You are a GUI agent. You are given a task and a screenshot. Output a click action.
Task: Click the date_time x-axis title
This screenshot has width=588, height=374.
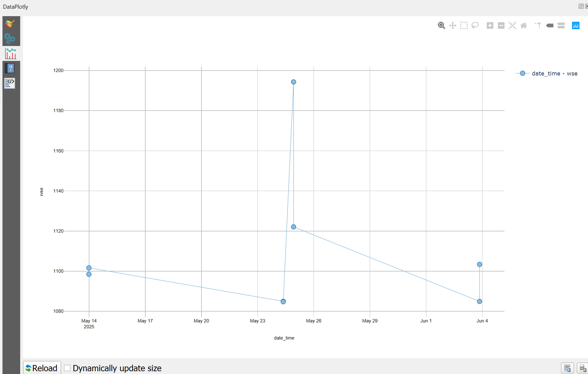tap(284, 338)
